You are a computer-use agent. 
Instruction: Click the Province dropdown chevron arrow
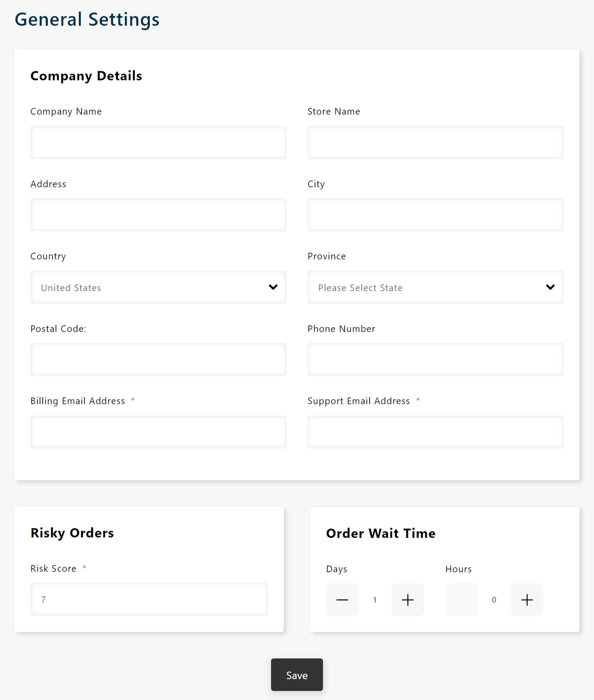550,287
